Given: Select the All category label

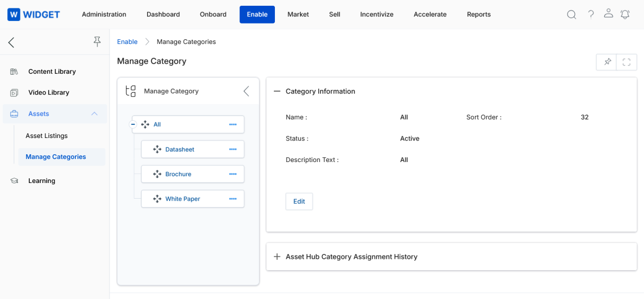Looking at the screenshot, I should pyautogui.click(x=157, y=124).
